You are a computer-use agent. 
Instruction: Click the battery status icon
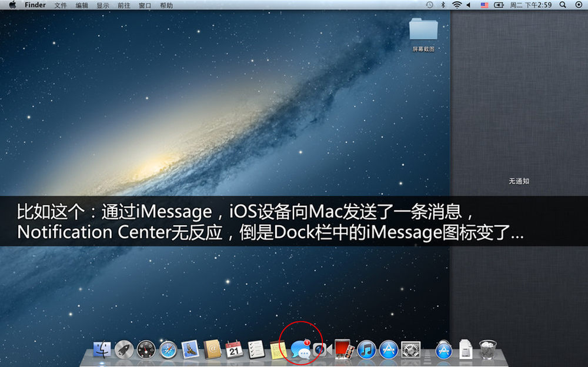click(499, 5)
